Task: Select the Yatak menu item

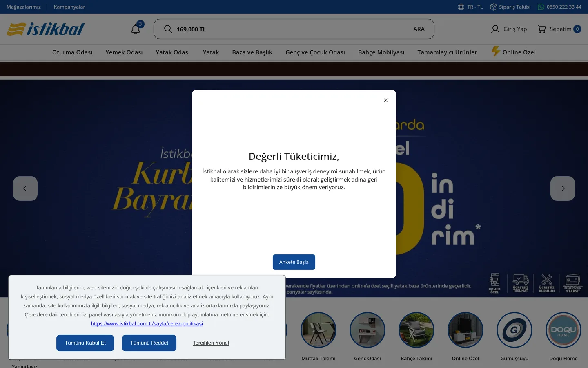Action: pos(211,52)
